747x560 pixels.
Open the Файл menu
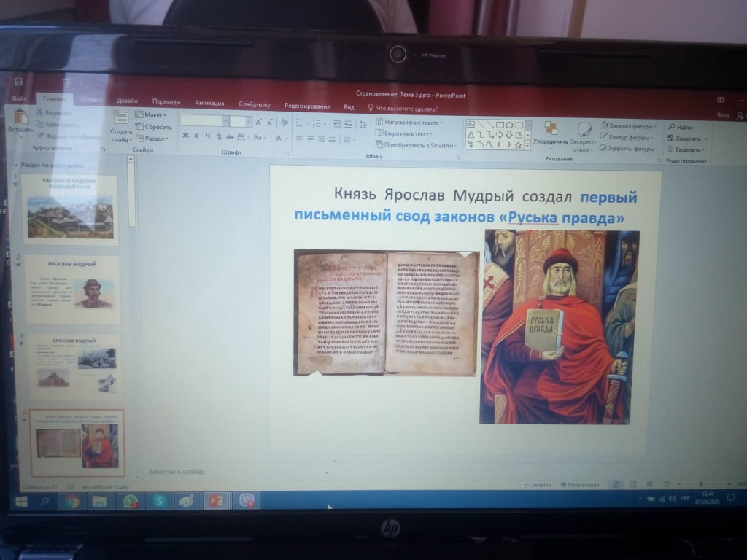[20, 98]
